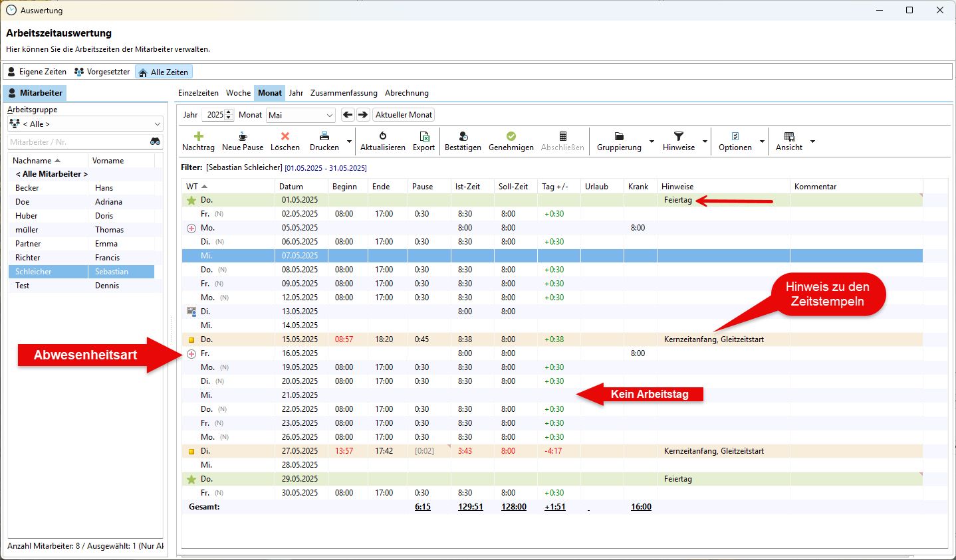Screen dimensions: 956x560
Task: Click the Aktueller Monat button
Action: 404,115
